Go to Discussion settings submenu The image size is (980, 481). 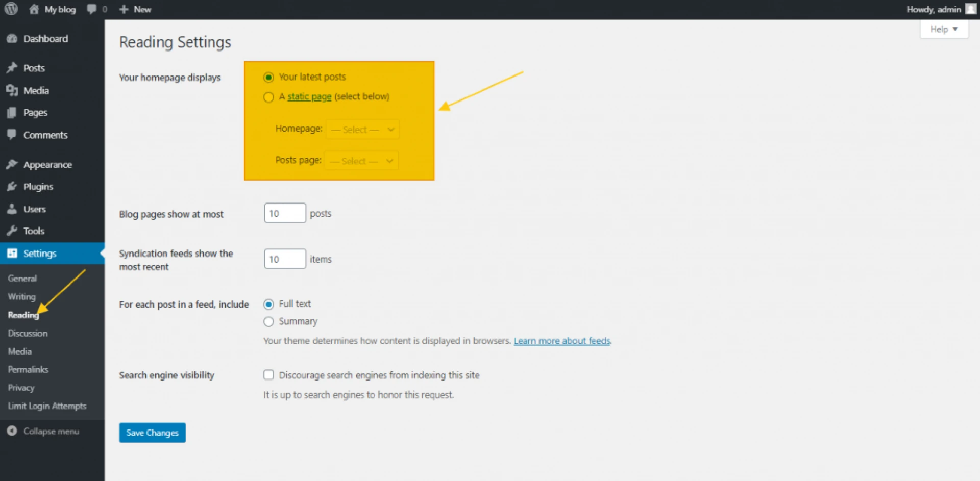click(28, 333)
